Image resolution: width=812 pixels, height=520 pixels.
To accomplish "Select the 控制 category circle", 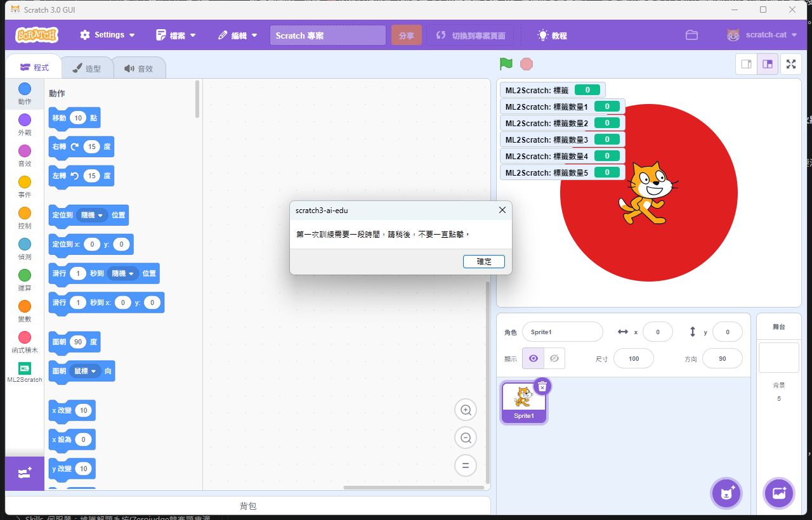I will click(25, 213).
